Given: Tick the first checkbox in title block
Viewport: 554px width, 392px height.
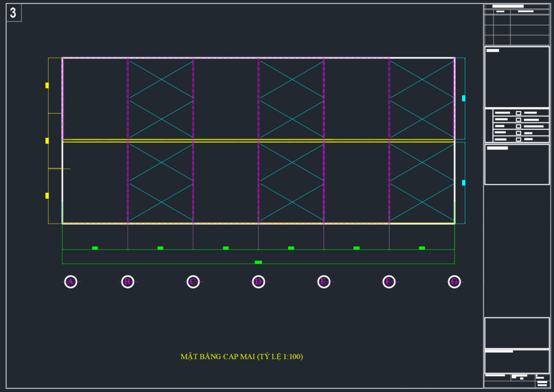Looking at the screenshot, I should (x=518, y=113).
